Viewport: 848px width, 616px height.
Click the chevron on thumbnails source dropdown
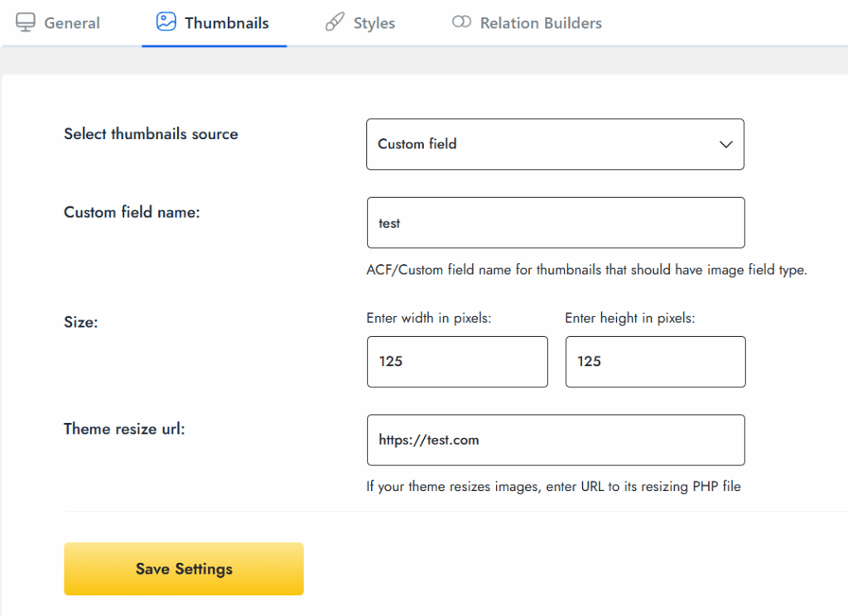[x=725, y=144]
